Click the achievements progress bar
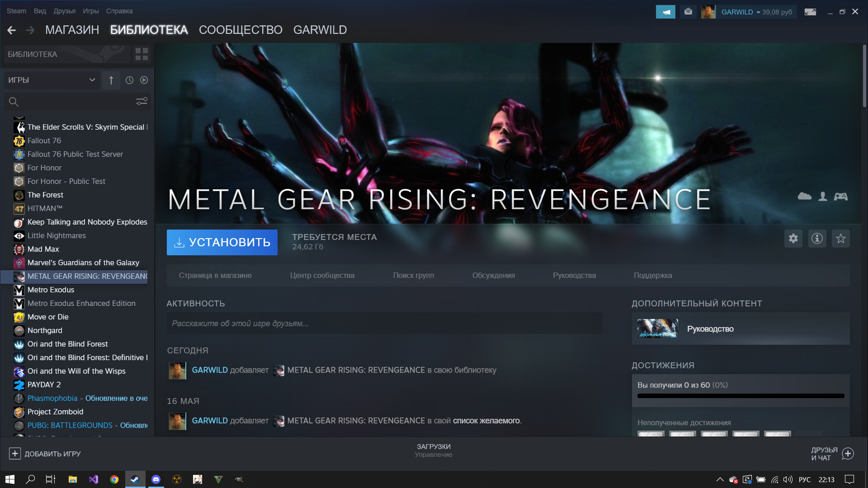 741,396
